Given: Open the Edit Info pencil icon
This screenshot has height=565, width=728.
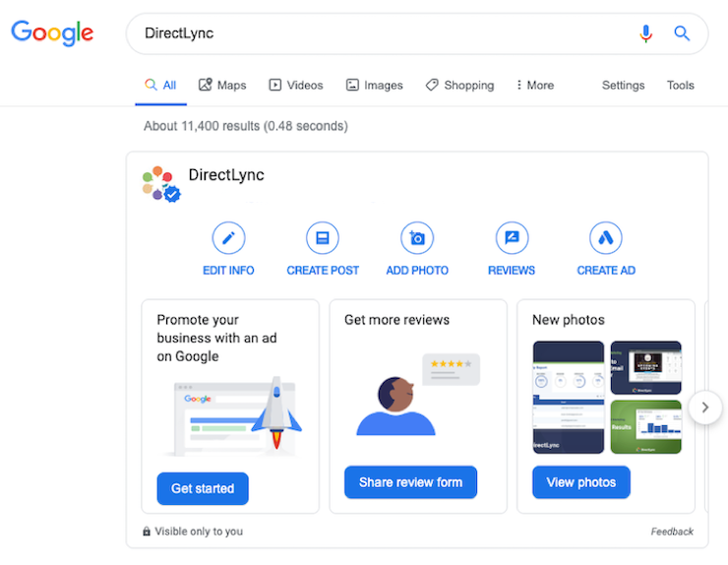Looking at the screenshot, I should (x=228, y=238).
